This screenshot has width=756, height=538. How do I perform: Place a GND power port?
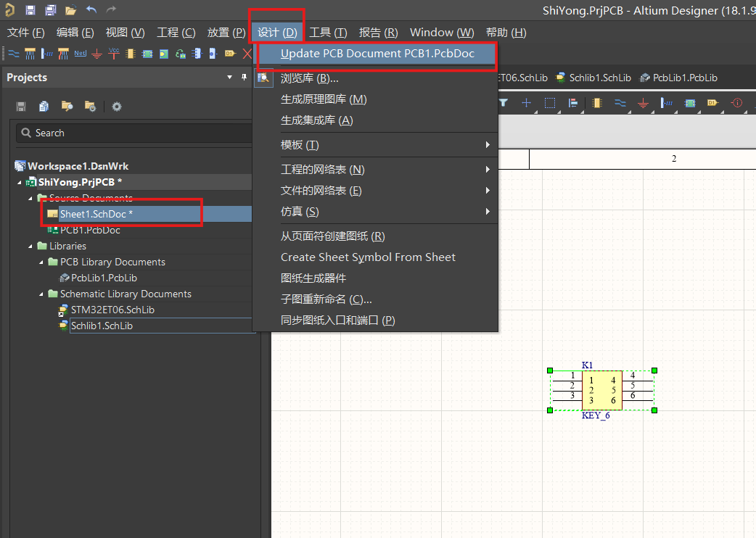click(95, 53)
